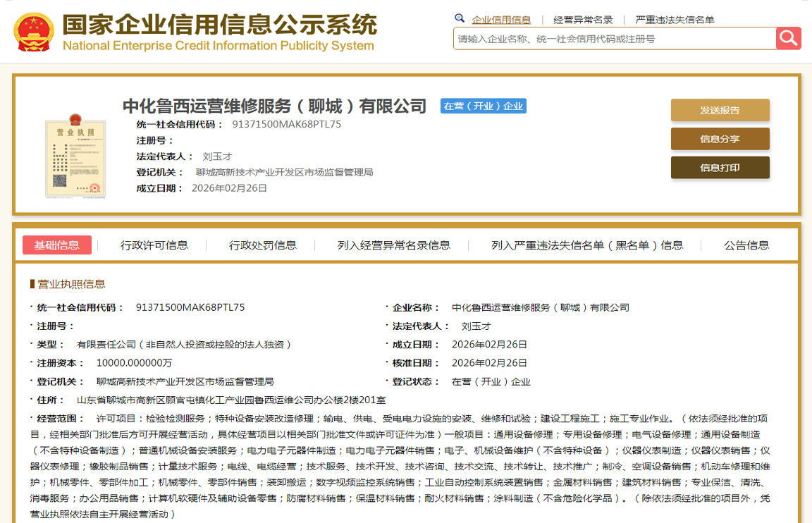Click the 在营（开业）企业 status badge
Screen dimensions: 812x523
point(483,106)
